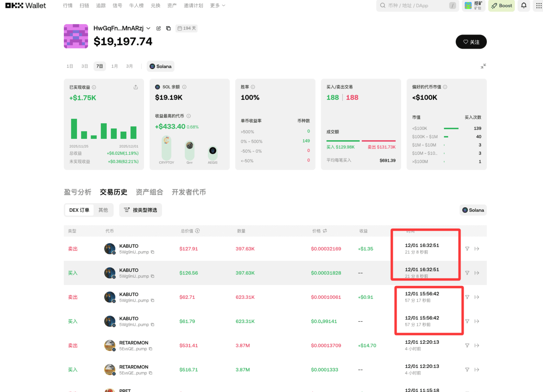The height and width of the screenshot is (392, 543).
Task: Switch to the 盈亏分析 tab
Action: click(78, 192)
